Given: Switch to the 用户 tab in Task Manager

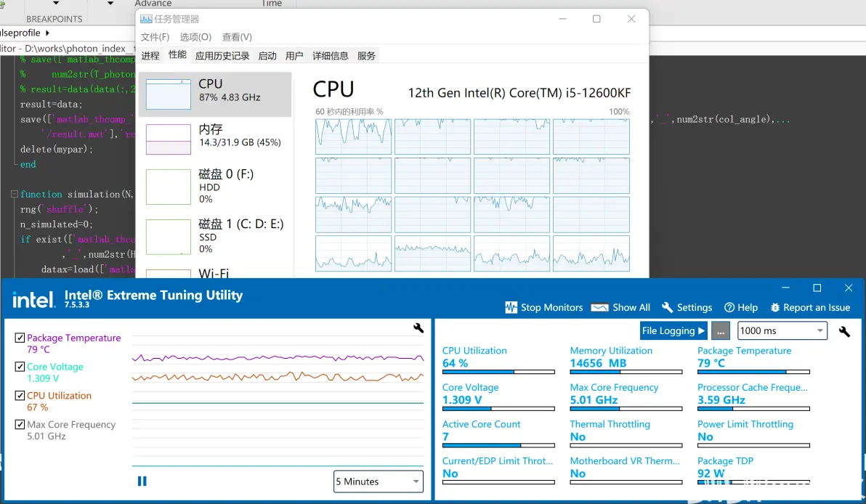Looking at the screenshot, I should (x=294, y=56).
